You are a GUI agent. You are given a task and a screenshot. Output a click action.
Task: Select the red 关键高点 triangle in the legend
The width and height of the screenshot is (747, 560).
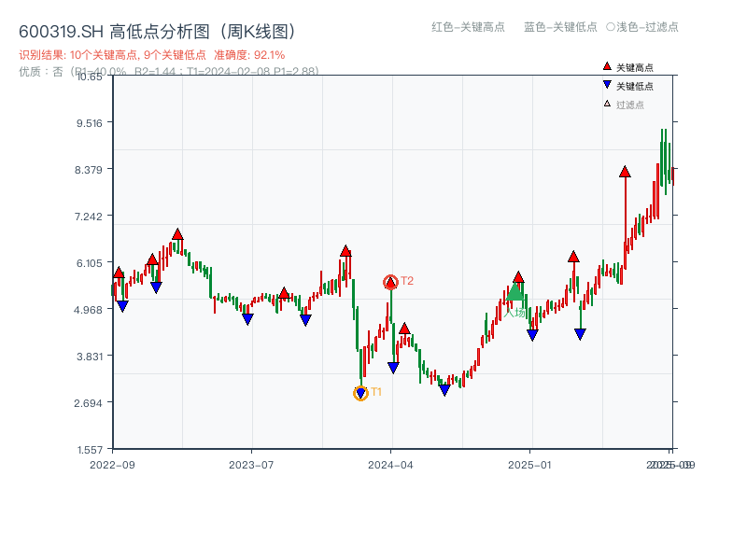pyautogui.click(x=606, y=66)
